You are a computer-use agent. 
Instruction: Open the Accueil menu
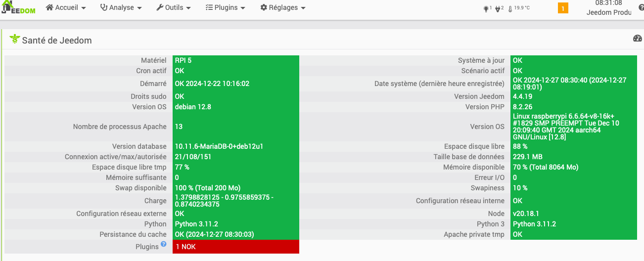66,8
